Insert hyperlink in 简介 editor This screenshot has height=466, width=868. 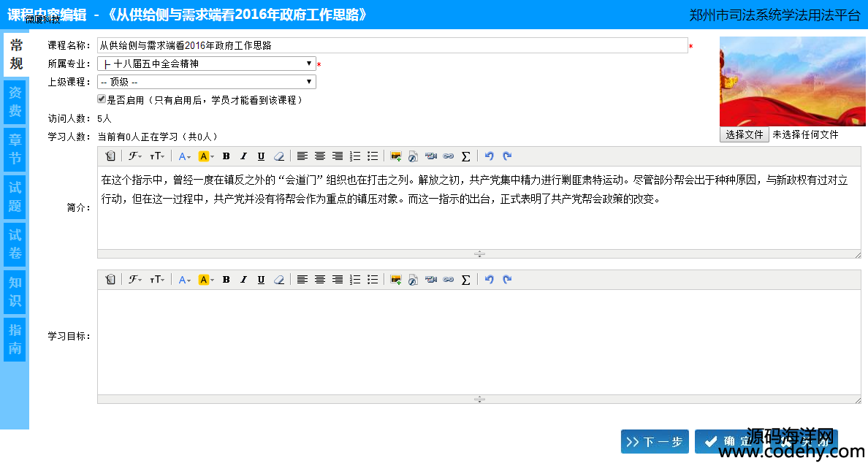449,156
